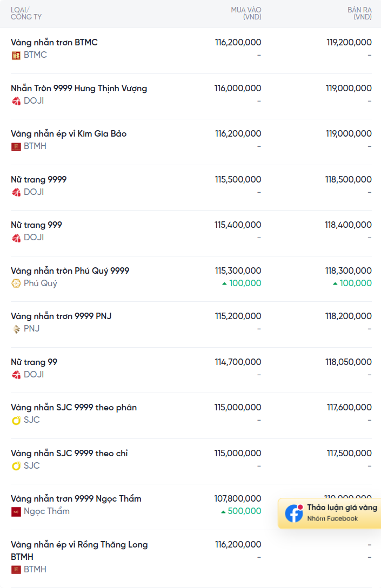Click the green 500,000 change for Ngọc Thẩm

[241, 511]
